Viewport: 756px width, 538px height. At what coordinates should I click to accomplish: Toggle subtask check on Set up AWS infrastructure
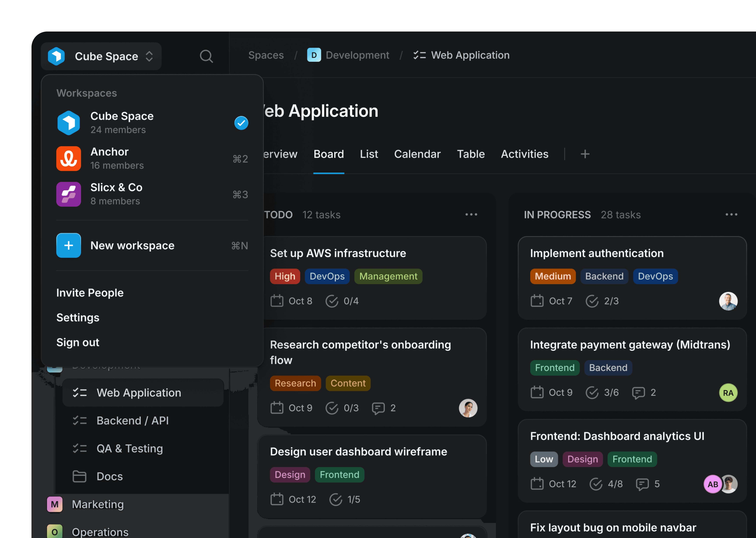[332, 301]
